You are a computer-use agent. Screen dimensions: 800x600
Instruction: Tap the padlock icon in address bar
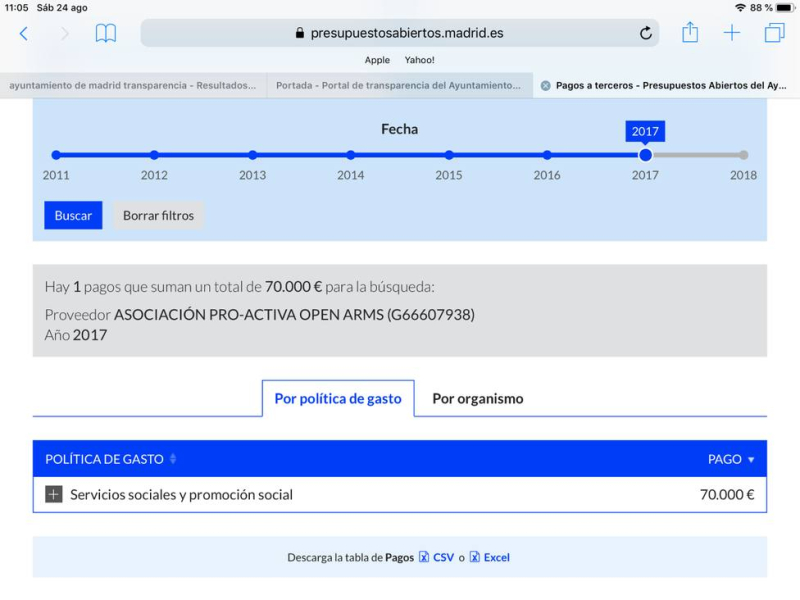pos(300,33)
